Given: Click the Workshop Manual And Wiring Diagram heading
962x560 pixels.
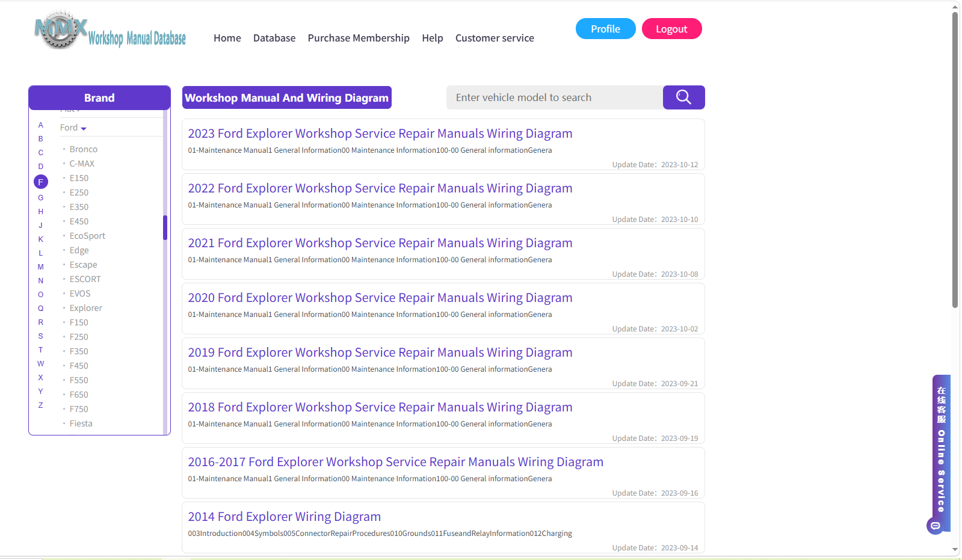Looking at the screenshot, I should (287, 97).
